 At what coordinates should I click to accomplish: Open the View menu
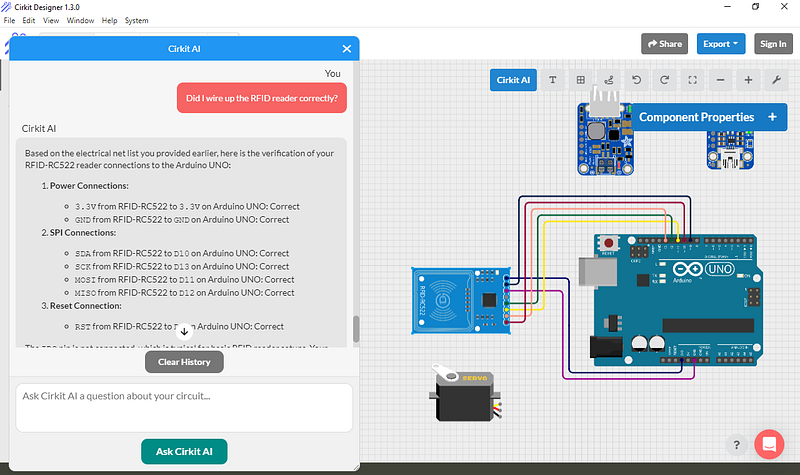click(x=51, y=20)
